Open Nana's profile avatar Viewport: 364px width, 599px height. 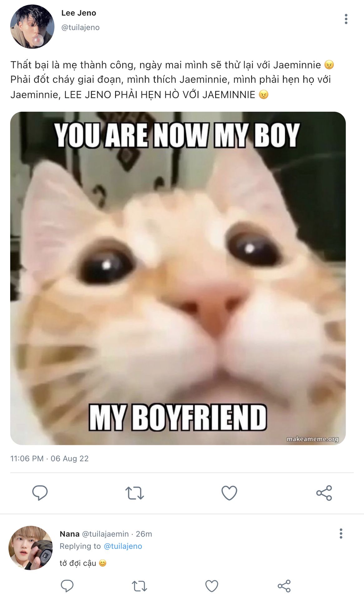click(x=31, y=548)
